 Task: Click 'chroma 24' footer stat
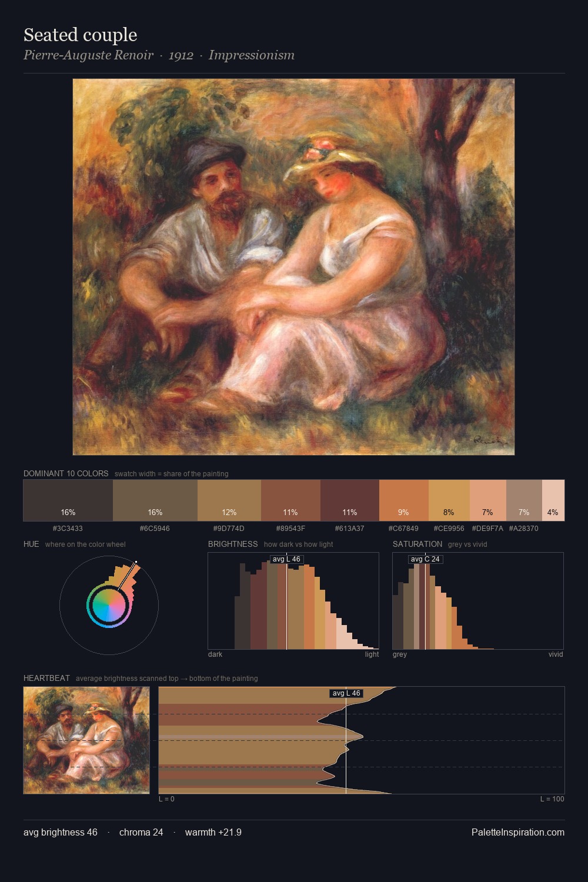141,832
